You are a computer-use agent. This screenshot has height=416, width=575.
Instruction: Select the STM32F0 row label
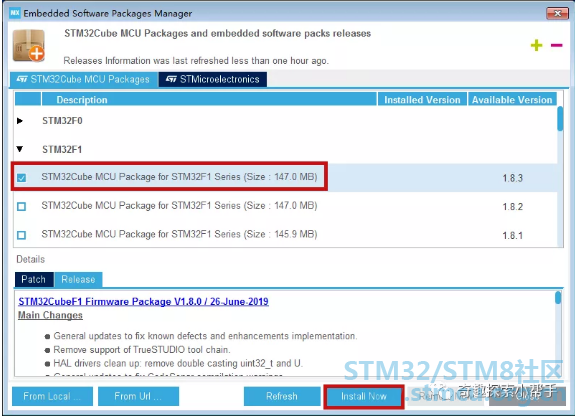pos(62,121)
